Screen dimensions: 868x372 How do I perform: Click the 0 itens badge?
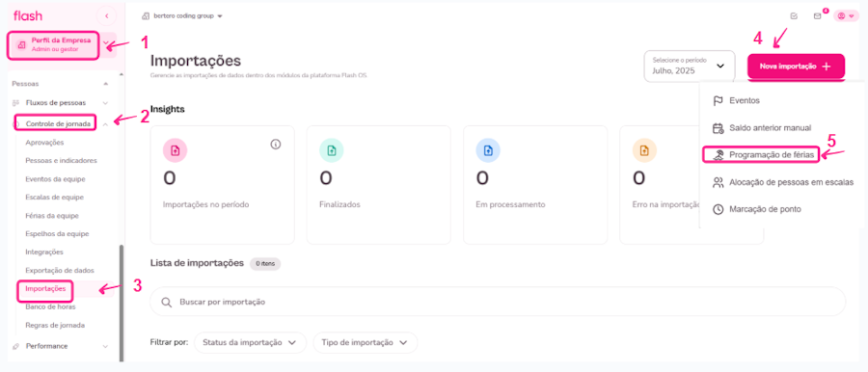tap(265, 263)
